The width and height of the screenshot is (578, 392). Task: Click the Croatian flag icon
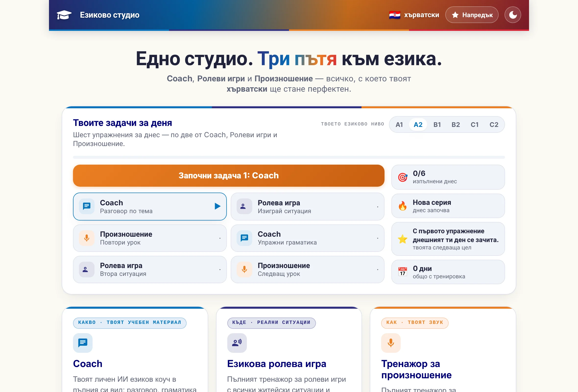point(395,15)
